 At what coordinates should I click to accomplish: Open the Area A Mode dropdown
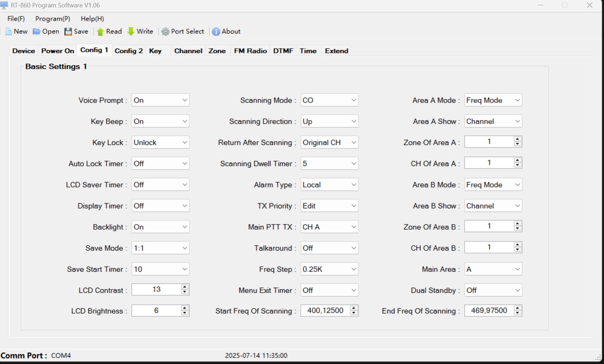pos(517,100)
